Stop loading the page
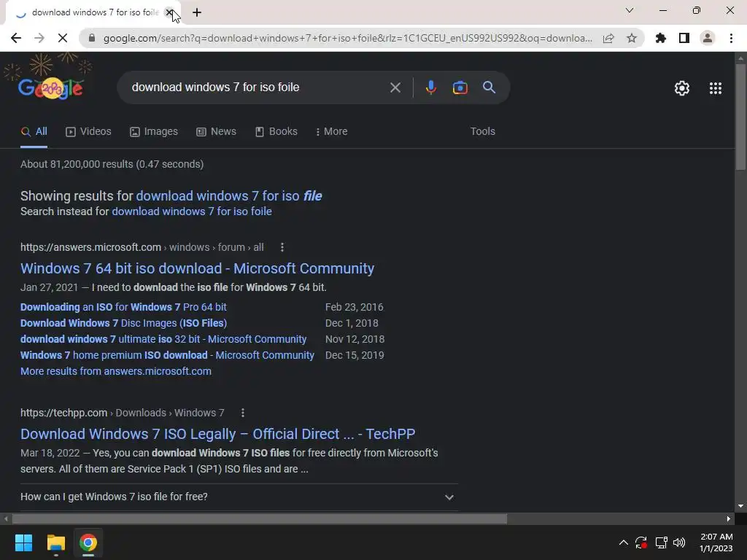747x560 pixels. tap(63, 38)
